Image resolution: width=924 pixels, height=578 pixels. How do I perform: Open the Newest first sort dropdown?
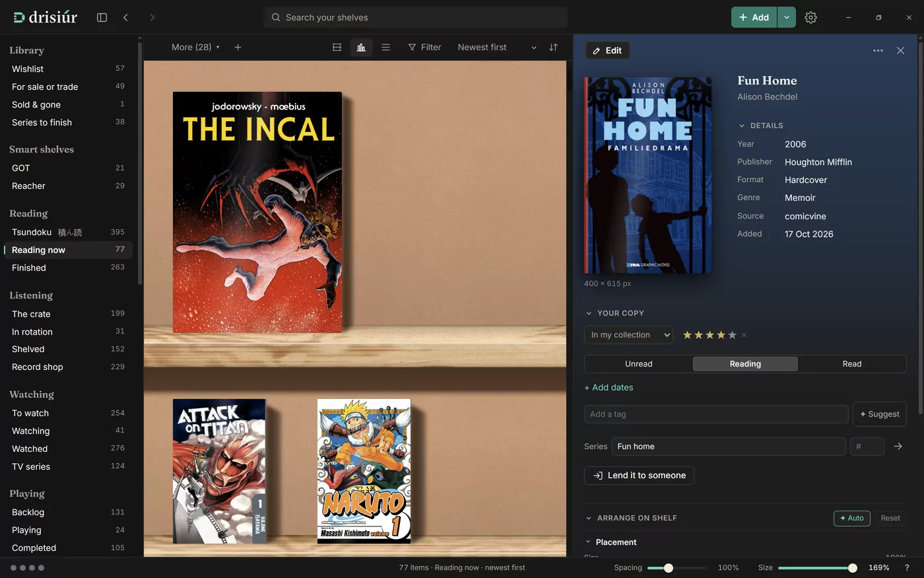coord(497,47)
